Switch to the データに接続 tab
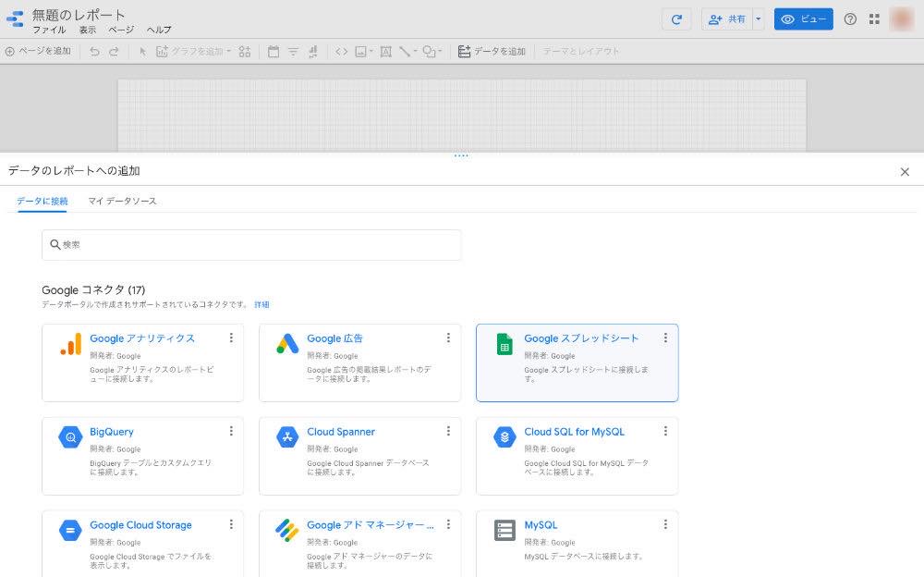Screen dimensions: 924x577 tap(42, 202)
